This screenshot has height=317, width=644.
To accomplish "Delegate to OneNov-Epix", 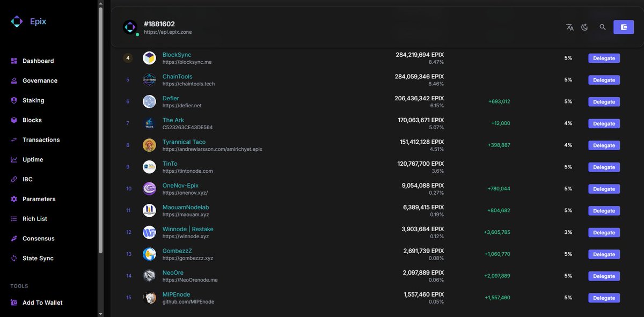I will click(604, 189).
